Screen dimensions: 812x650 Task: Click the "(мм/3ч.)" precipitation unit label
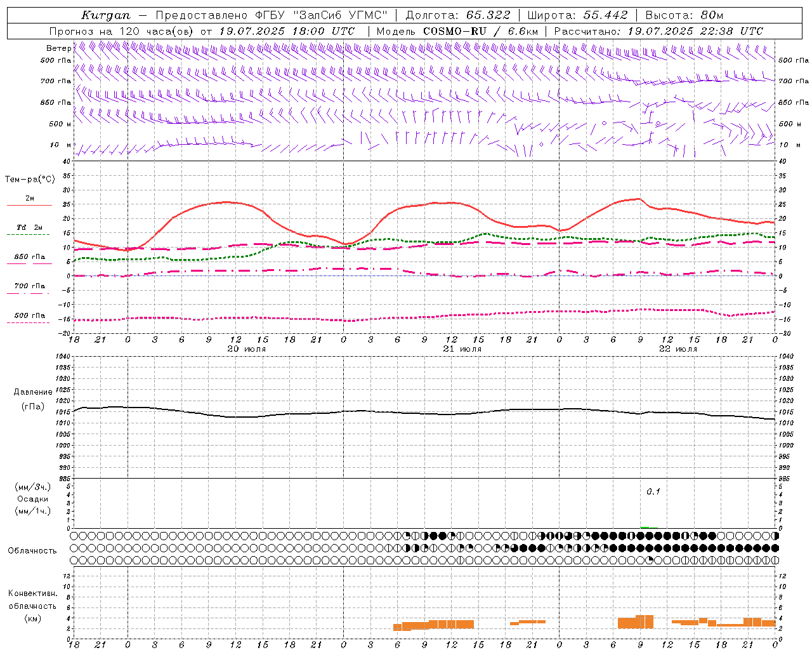(x=33, y=487)
